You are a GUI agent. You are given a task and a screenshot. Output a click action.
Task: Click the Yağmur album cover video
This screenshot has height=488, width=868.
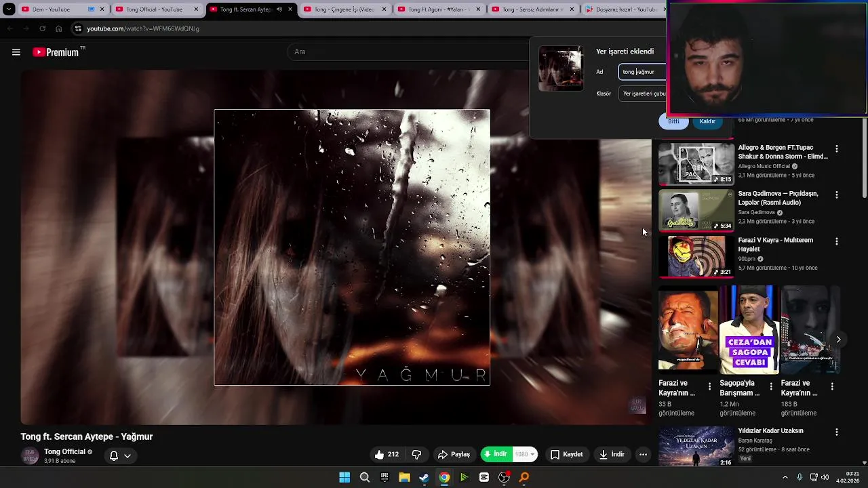click(352, 247)
